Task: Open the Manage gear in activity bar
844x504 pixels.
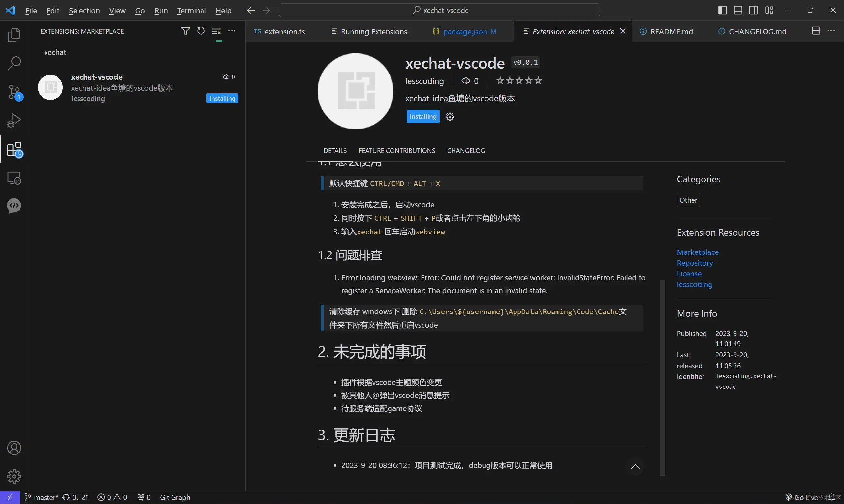Action: 14,476
